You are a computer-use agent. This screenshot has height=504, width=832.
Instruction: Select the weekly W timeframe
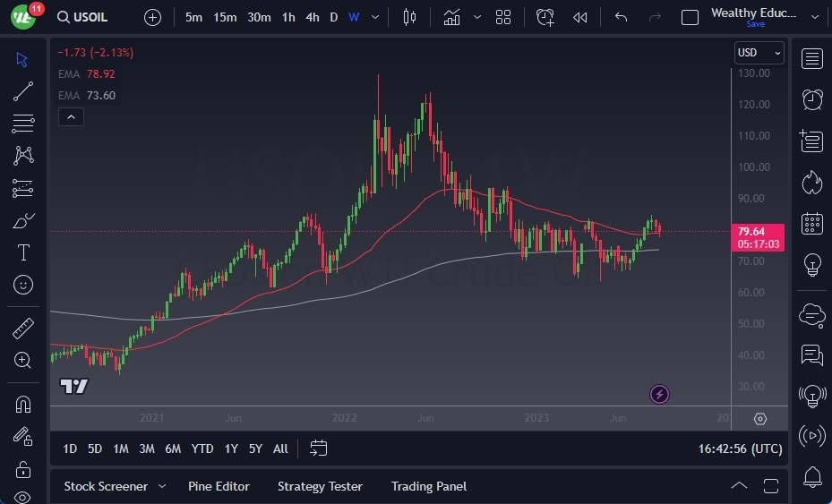click(x=354, y=17)
